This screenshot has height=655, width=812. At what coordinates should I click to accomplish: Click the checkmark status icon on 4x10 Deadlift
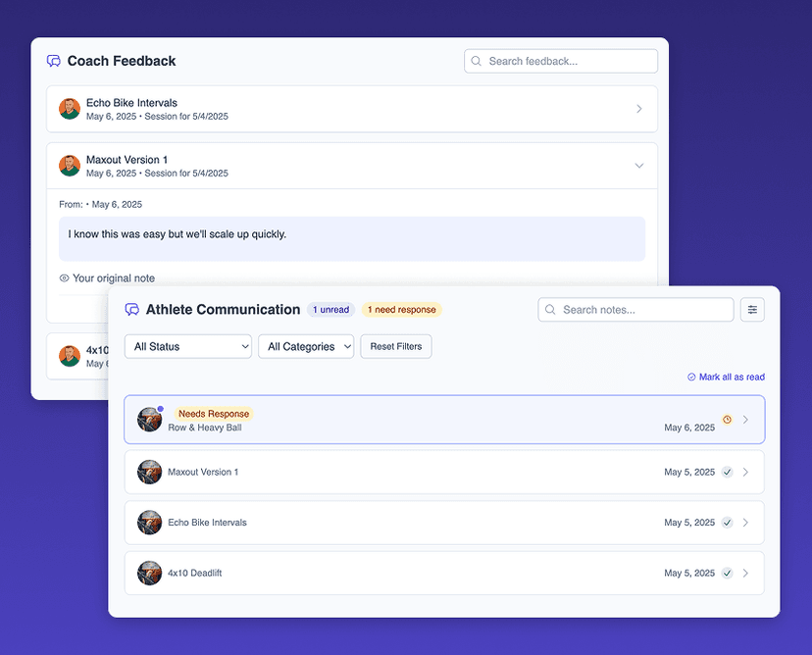[x=727, y=574]
